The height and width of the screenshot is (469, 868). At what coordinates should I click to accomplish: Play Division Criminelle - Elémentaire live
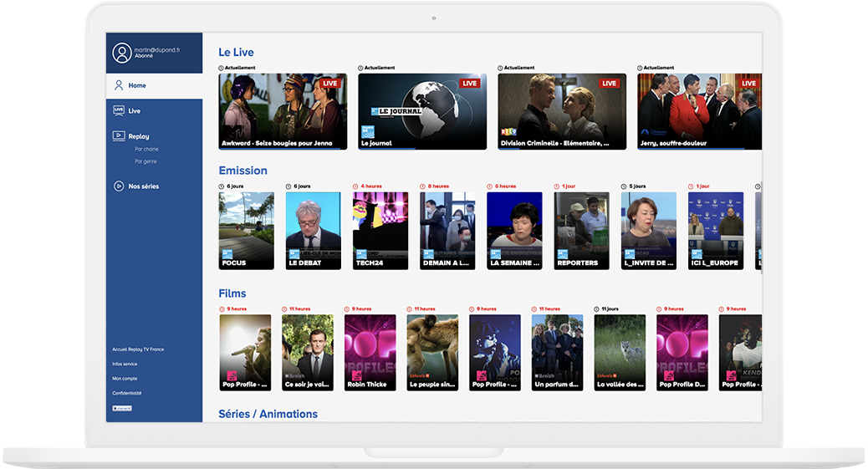click(x=562, y=111)
